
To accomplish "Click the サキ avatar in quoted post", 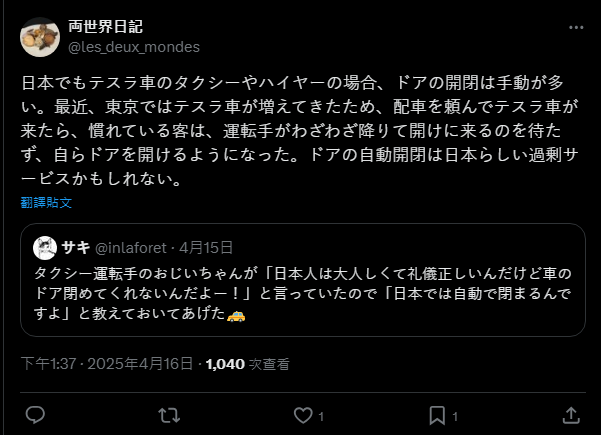I will (45, 247).
